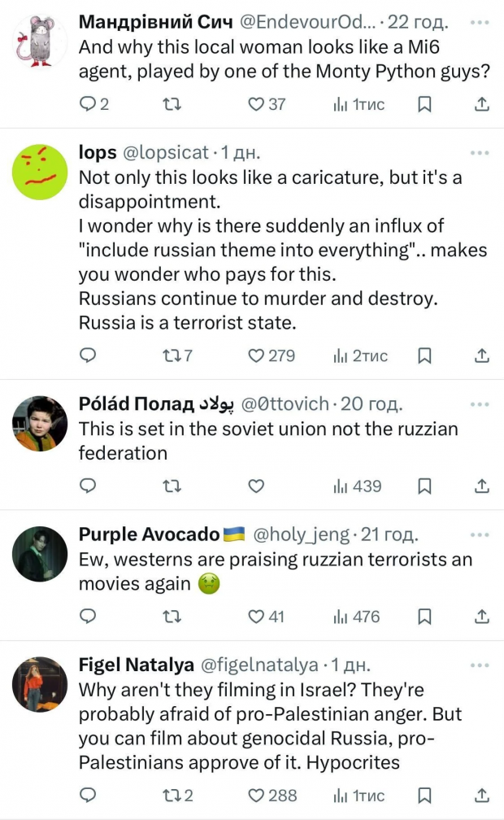Open Figel Natalya's profile picture
504x820 pixels.
pyautogui.click(x=40, y=684)
